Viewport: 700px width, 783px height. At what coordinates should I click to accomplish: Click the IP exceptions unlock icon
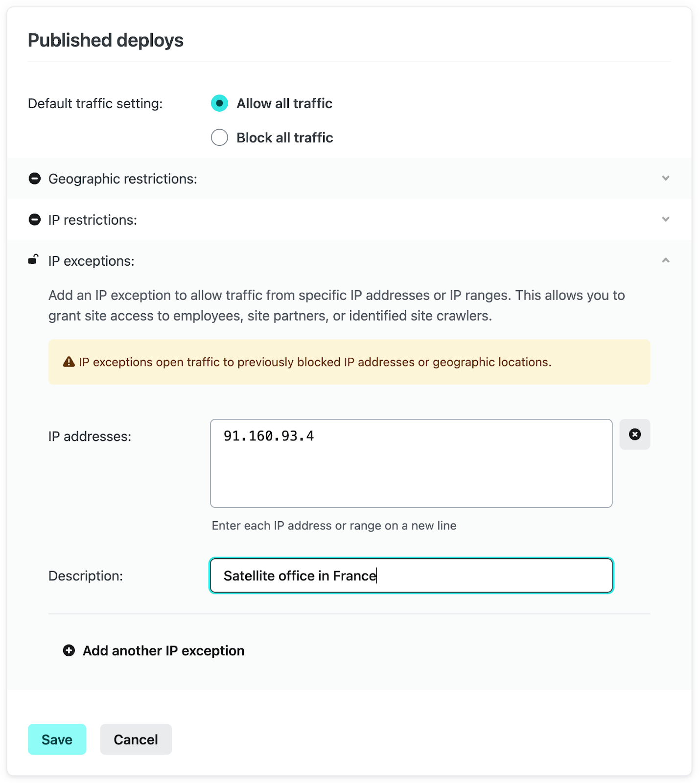click(x=33, y=259)
